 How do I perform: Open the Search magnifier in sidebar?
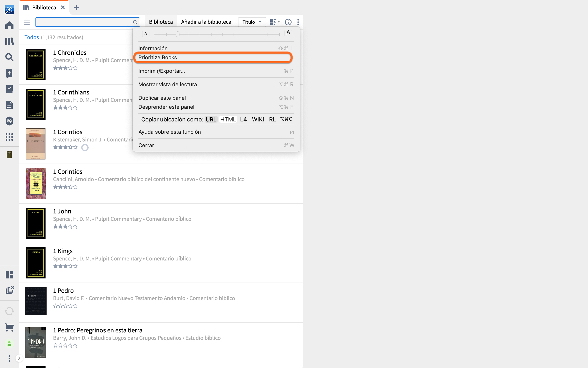(x=9, y=57)
